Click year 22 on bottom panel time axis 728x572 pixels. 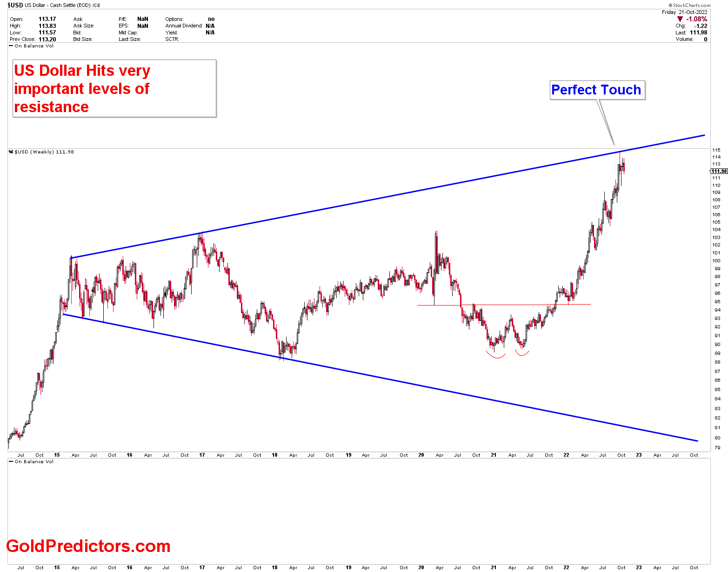click(x=566, y=568)
